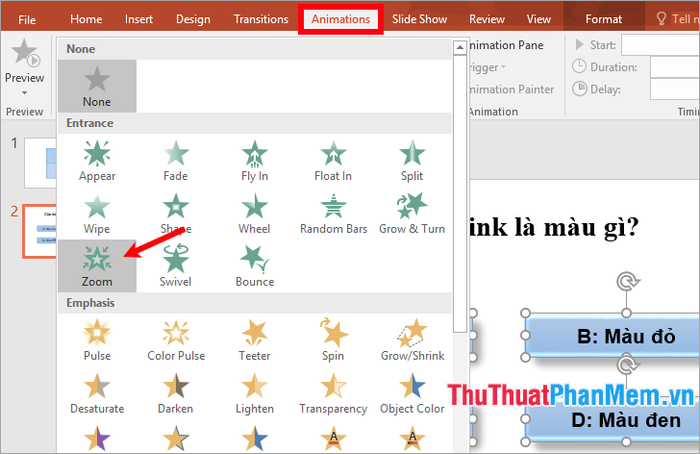The image size is (700, 454).
Task: Pick the Grow & Turn entrance effect
Action: click(411, 211)
